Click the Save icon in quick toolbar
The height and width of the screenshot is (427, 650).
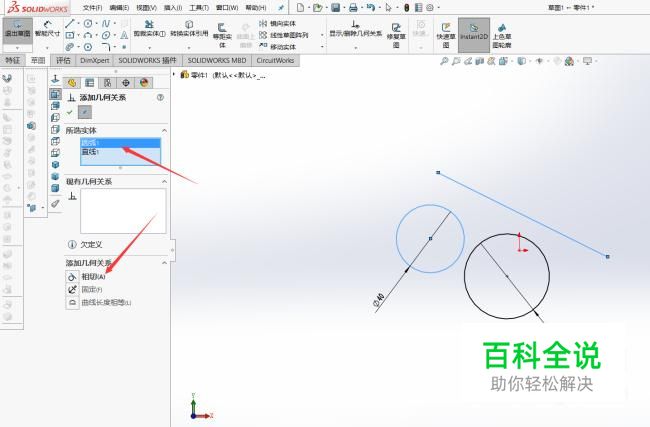point(335,7)
